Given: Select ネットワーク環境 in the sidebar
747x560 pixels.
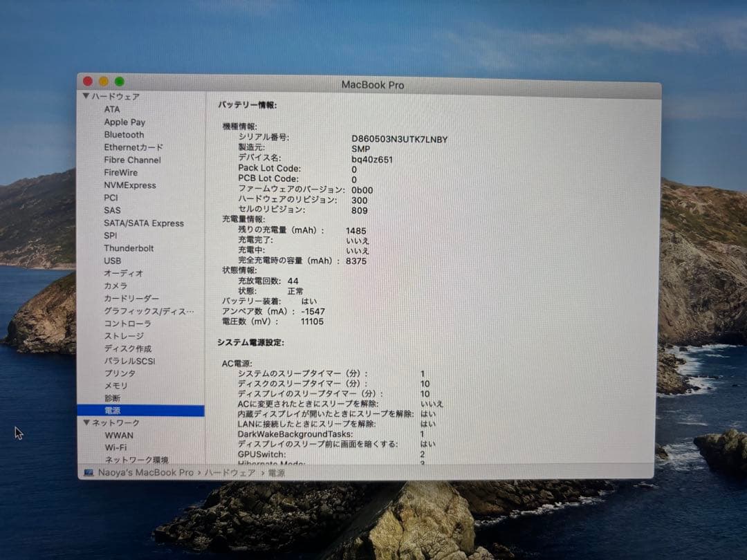Looking at the screenshot, I should (137, 460).
